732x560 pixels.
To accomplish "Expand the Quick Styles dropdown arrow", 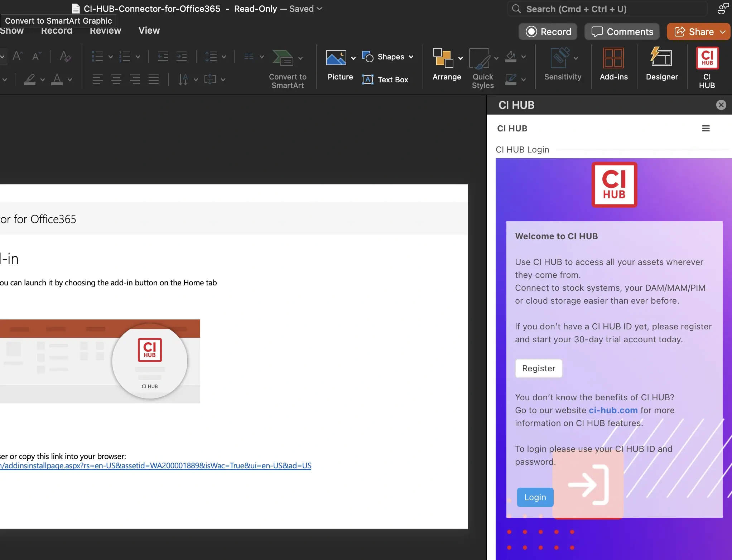I will pos(496,58).
